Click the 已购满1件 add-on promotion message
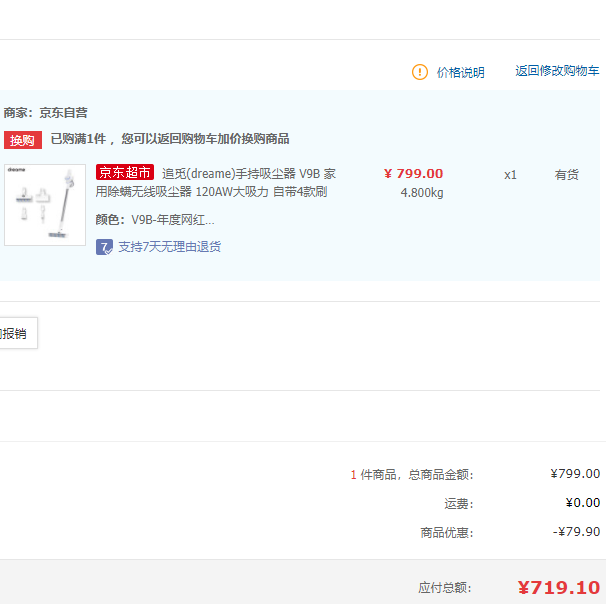The width and height of the screenshot is (606, 604). (170, 139)
